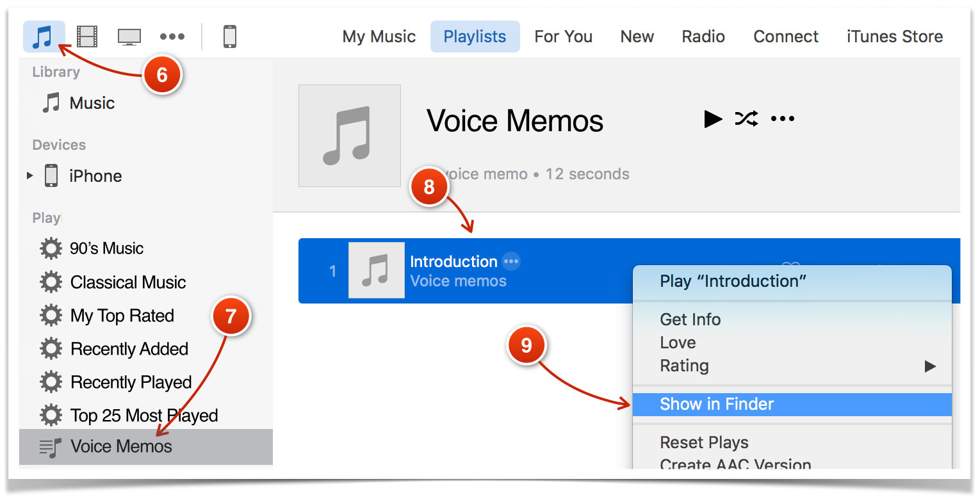Switch to the TV Shows library icon

[129, 36]
